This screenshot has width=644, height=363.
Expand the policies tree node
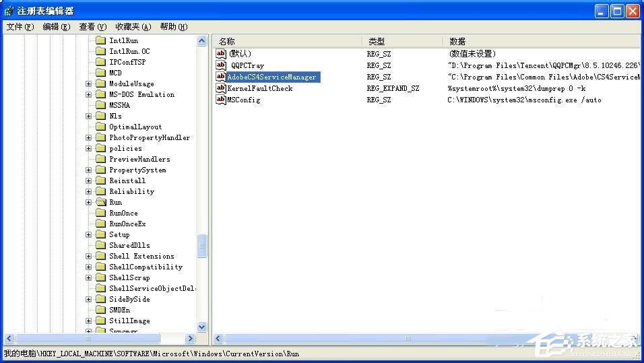click(x=88, y=148)
